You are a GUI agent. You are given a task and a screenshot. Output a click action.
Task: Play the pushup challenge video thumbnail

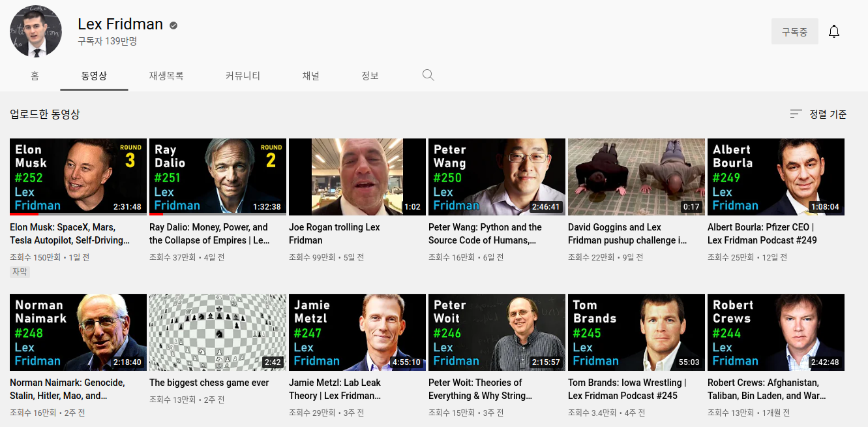(x=636, y=177)
